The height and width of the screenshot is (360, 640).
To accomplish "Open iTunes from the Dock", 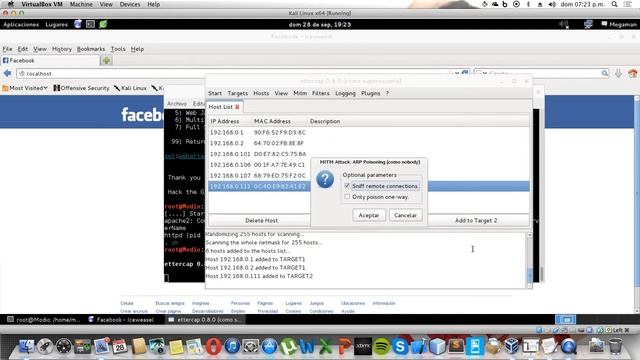I will [232, 347].
